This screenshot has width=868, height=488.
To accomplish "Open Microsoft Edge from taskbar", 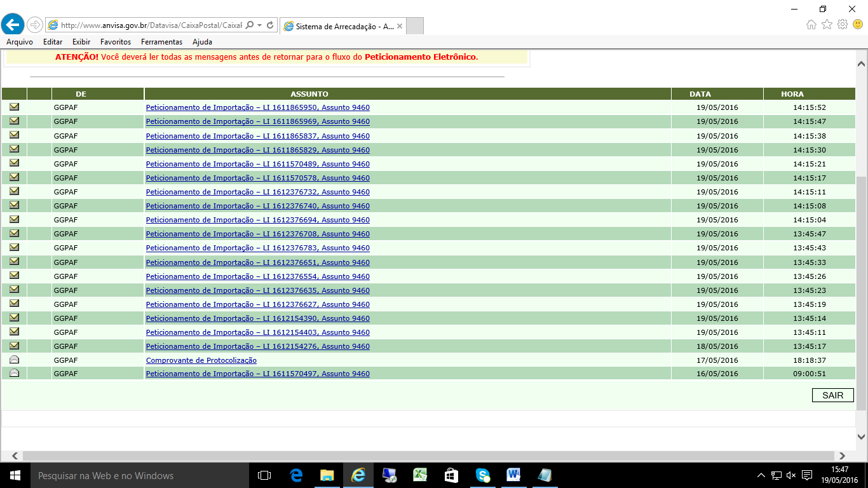I will coord(296,475).
